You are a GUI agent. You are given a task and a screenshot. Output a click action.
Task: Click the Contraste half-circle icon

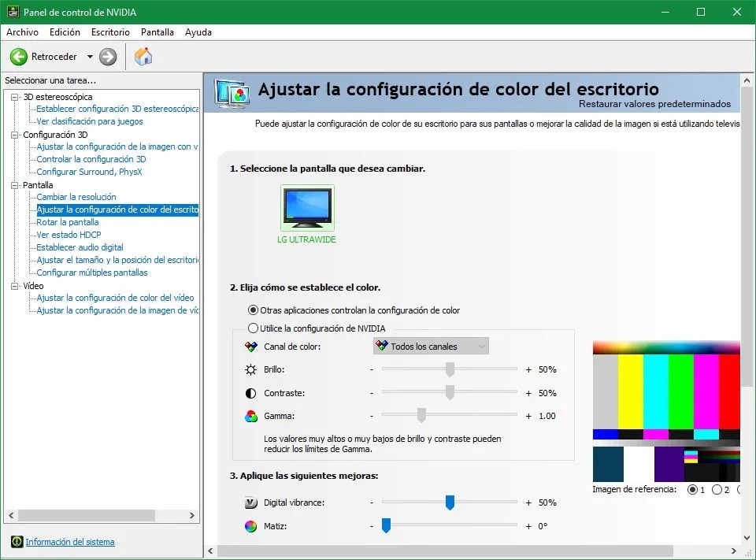[250, 392]
